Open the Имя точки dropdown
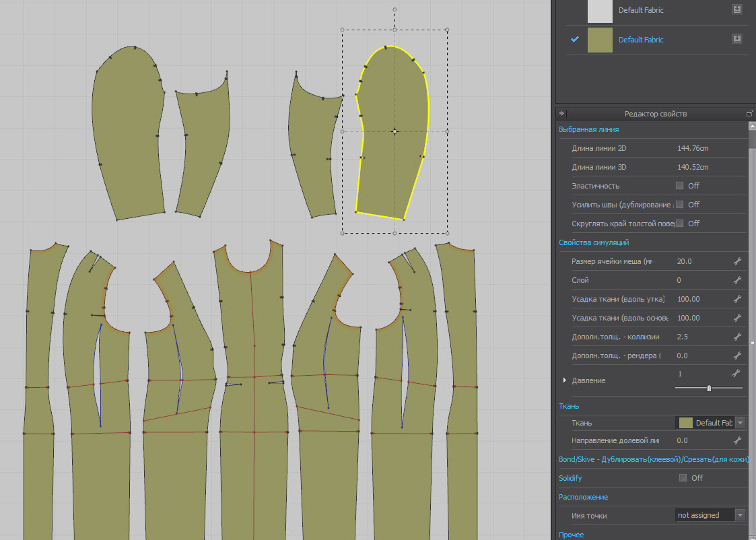 [x=741, y=515]
